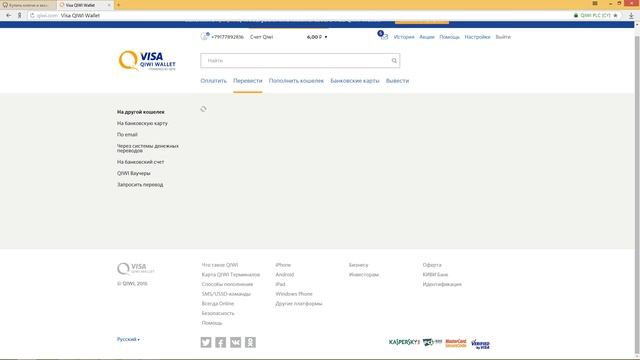Open footer link iPad
Screen dimensions: 640x360
click(280, 284)
